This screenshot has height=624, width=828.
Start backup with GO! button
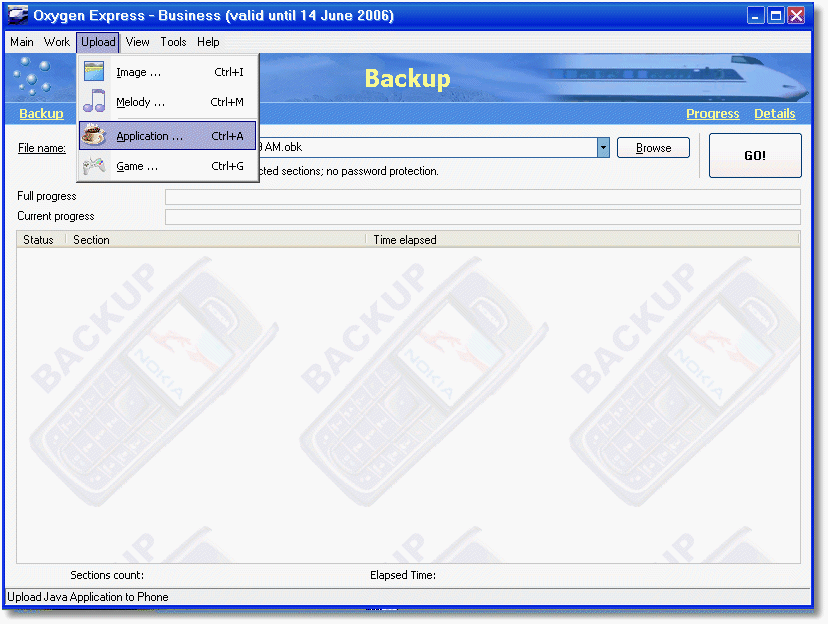click(755, 155)
